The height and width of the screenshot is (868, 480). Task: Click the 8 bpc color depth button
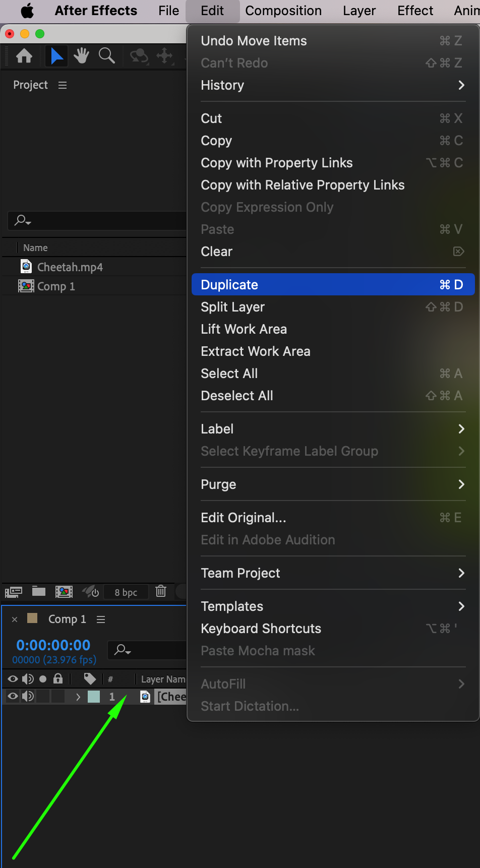click(126, 592)
